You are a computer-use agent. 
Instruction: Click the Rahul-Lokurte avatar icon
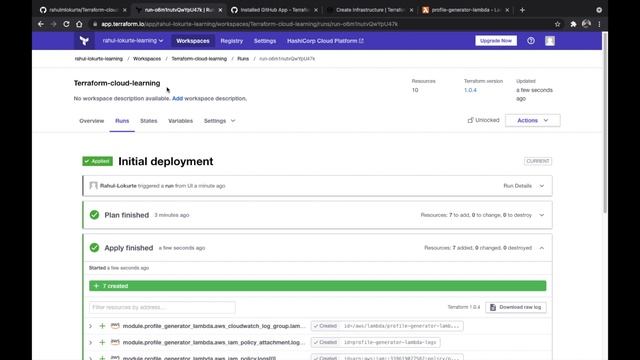pyautogui.click(x=93, y=186)
